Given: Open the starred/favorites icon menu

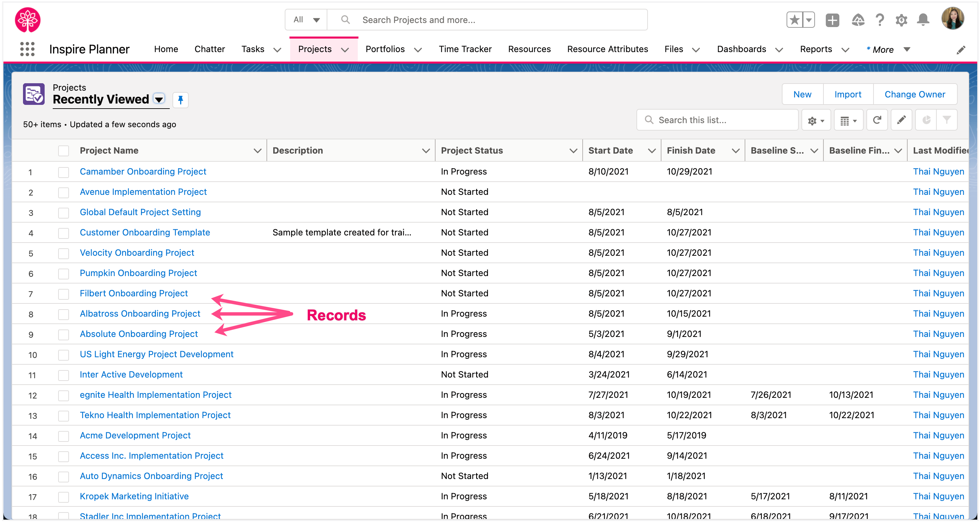Looking at the screenshot, I should tap(806, 19).
